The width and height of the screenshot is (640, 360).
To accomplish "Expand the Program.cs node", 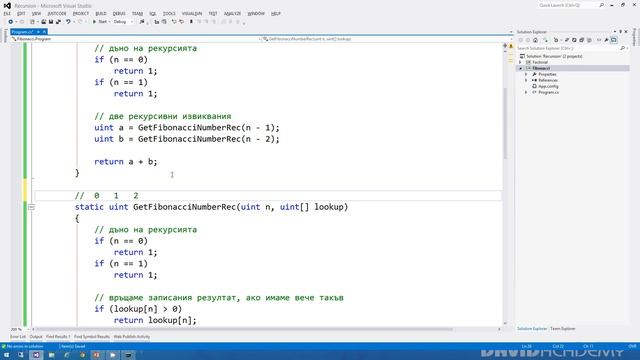I will [x=526, y=93].
